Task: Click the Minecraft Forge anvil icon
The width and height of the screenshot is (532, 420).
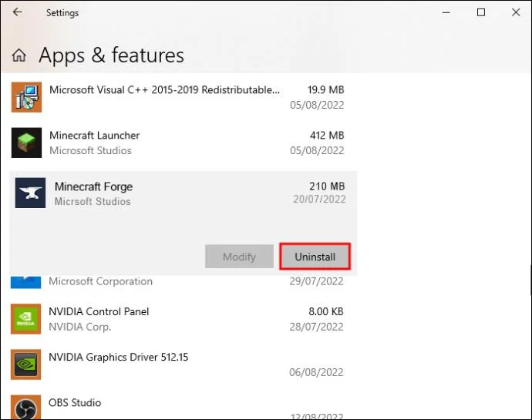Action: 30,193
